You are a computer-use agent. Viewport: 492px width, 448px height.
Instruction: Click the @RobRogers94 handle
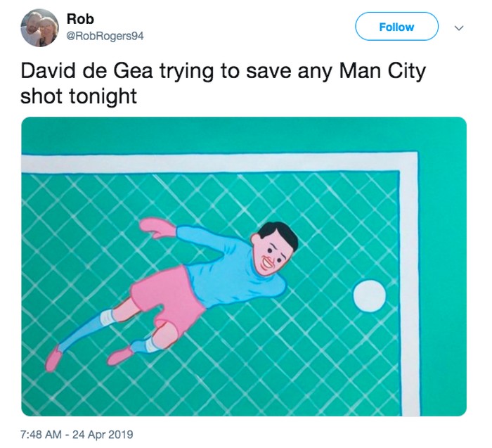106,35
